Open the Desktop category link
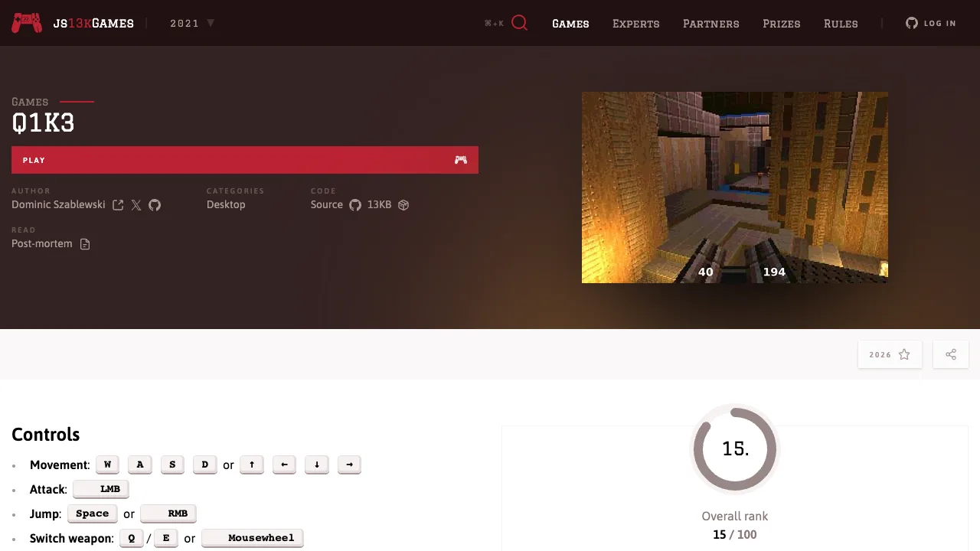 [x=226, y=204]
